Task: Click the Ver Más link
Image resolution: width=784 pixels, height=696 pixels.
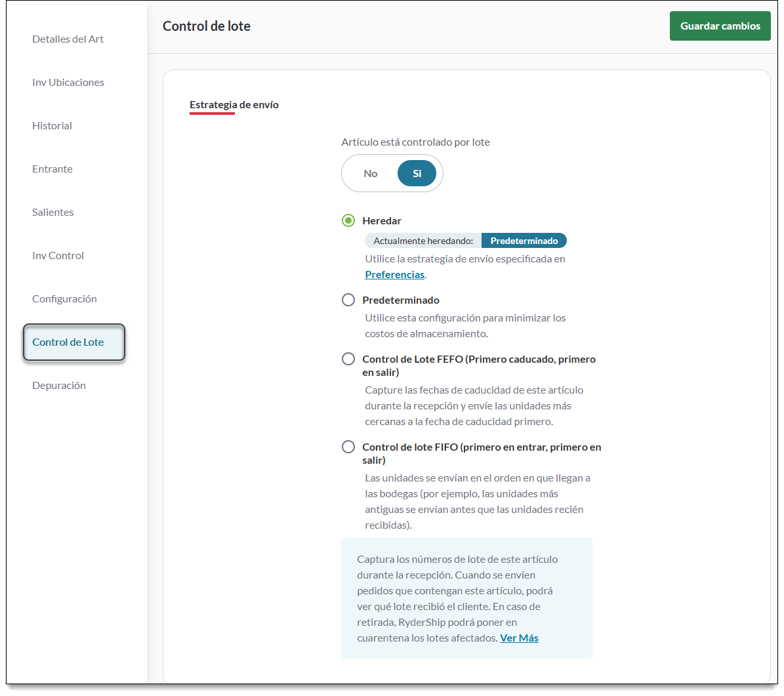Action: [x=519, y=638]
